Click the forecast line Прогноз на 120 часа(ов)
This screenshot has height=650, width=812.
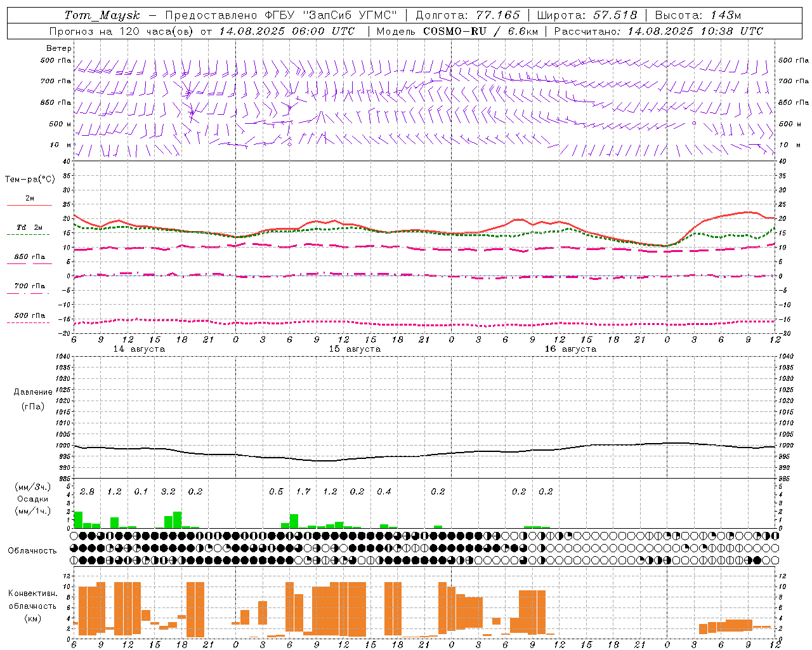click(x=122, y=31)
